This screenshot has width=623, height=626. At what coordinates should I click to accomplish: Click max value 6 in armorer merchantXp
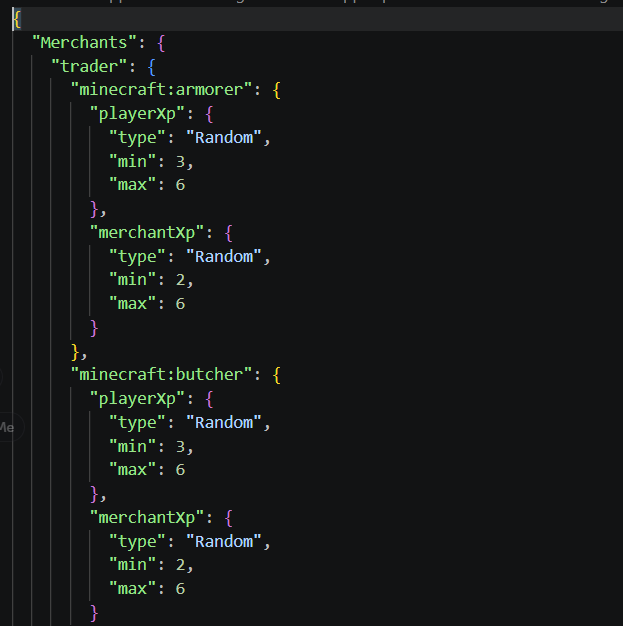pos(181,304)
